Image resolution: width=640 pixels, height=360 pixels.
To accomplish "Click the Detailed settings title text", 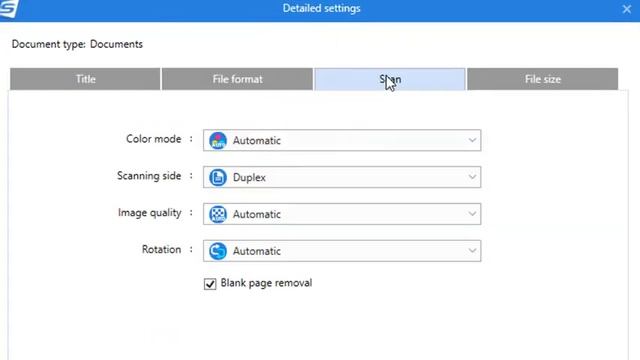I will (321, 9).
